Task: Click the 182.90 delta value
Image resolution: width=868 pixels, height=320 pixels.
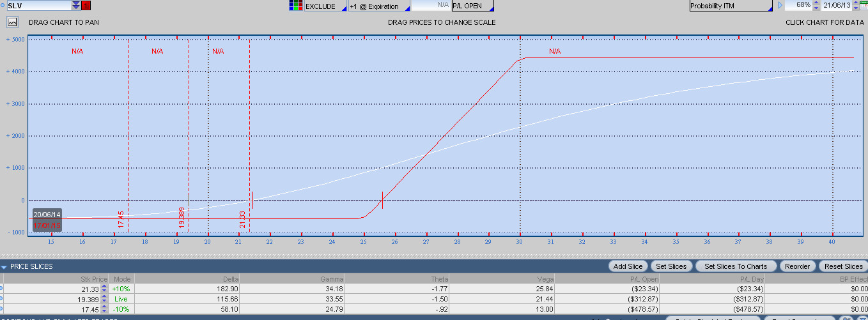Action: click(228, 289)
